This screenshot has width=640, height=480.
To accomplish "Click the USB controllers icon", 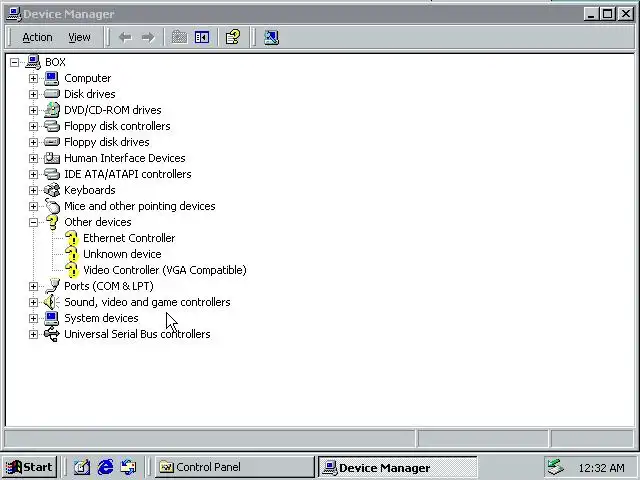I will tap(52, 334).
